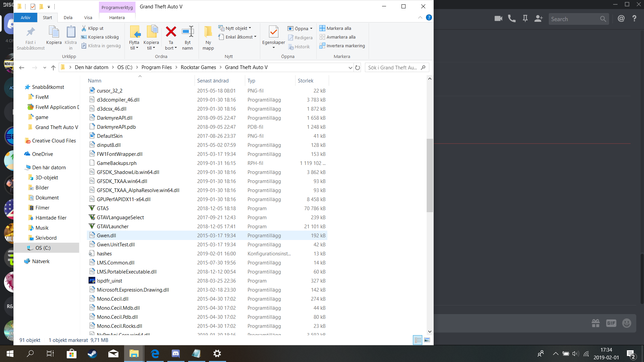Go up one folder level arrow

click(x=53, y=68)
